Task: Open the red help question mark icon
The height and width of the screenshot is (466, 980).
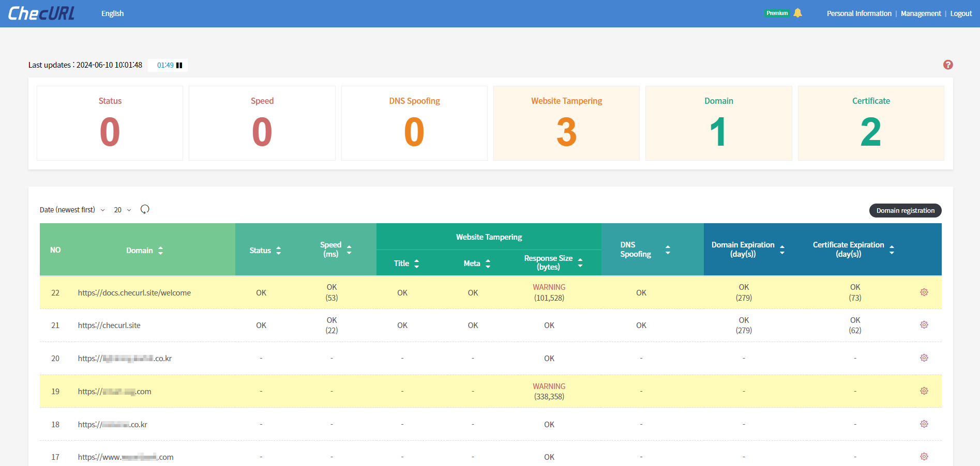Action: click(x=947, y=65)
